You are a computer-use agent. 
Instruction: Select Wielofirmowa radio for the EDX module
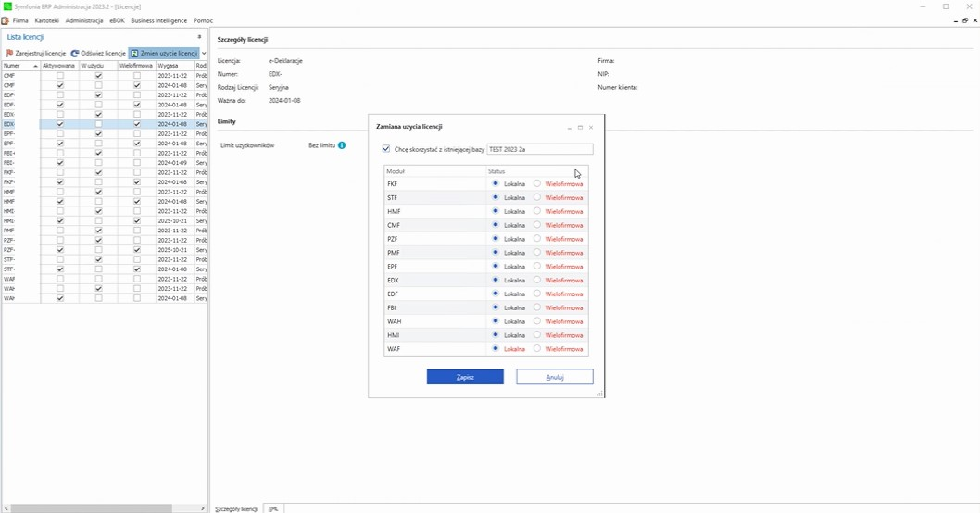click(537, 280)
